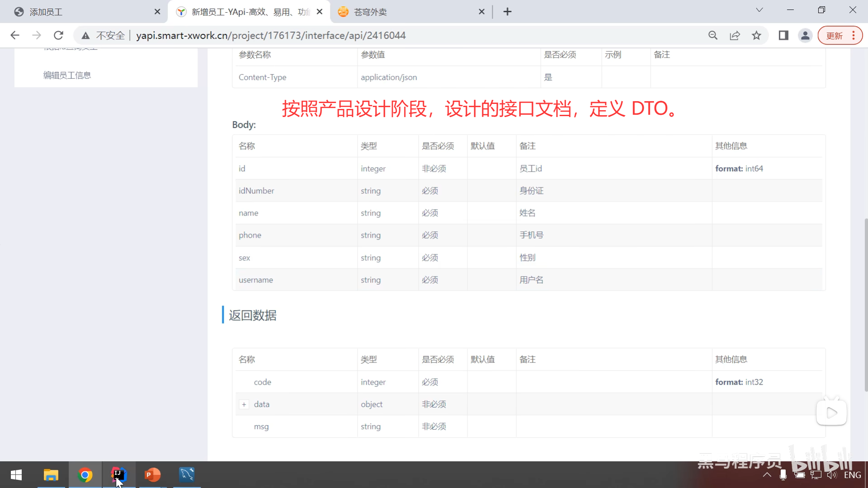Expand the data row in 返回数据 table
The height and width of the screenshot is (488, 868).
pos(244,404)
